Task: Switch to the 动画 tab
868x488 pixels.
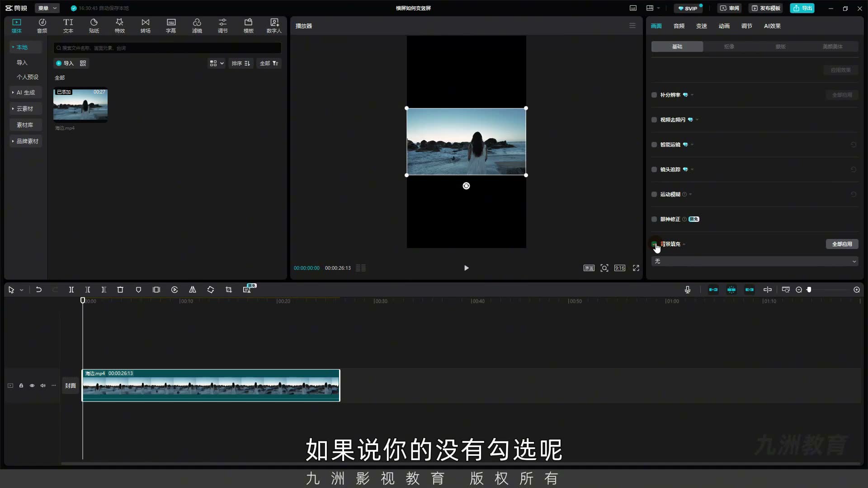Action: click(724, 26)
